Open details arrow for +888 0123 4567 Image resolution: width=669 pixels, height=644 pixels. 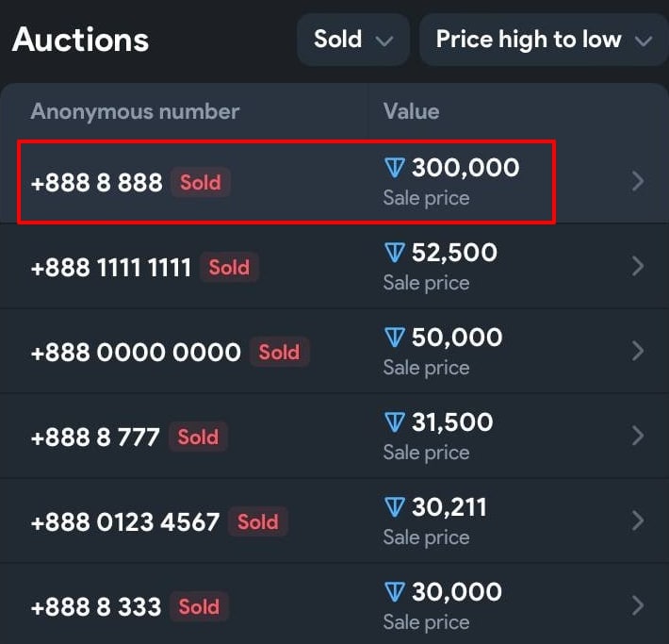638,521
